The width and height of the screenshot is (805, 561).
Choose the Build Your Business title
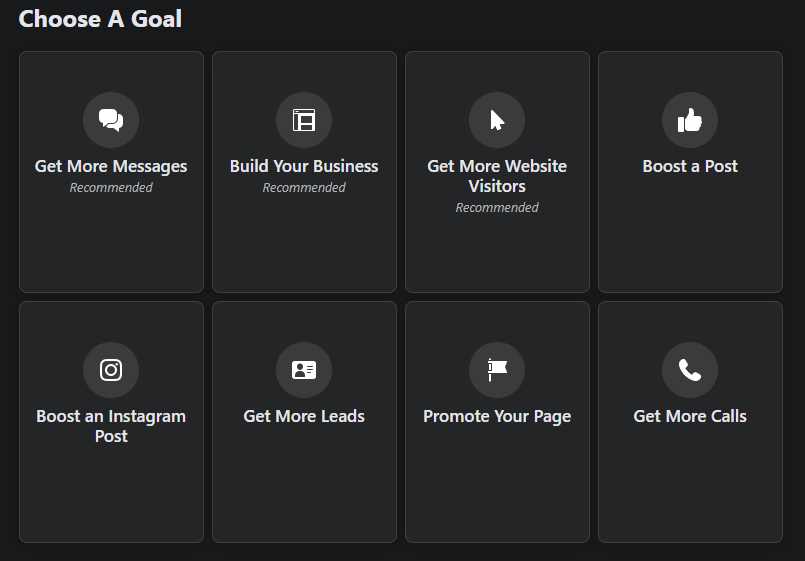pos(304,166)
